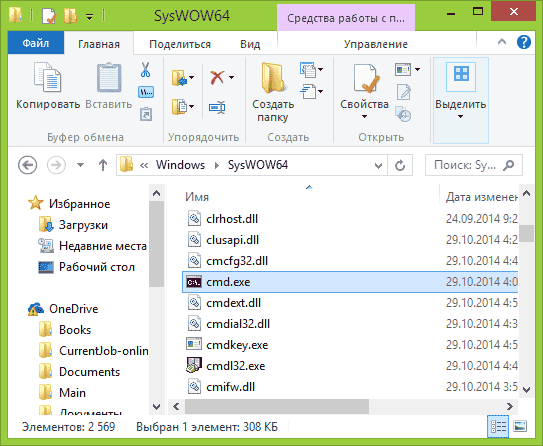Open the Вид ribbon tab
This screenshot has width=543, height=446.
(250, 44)
